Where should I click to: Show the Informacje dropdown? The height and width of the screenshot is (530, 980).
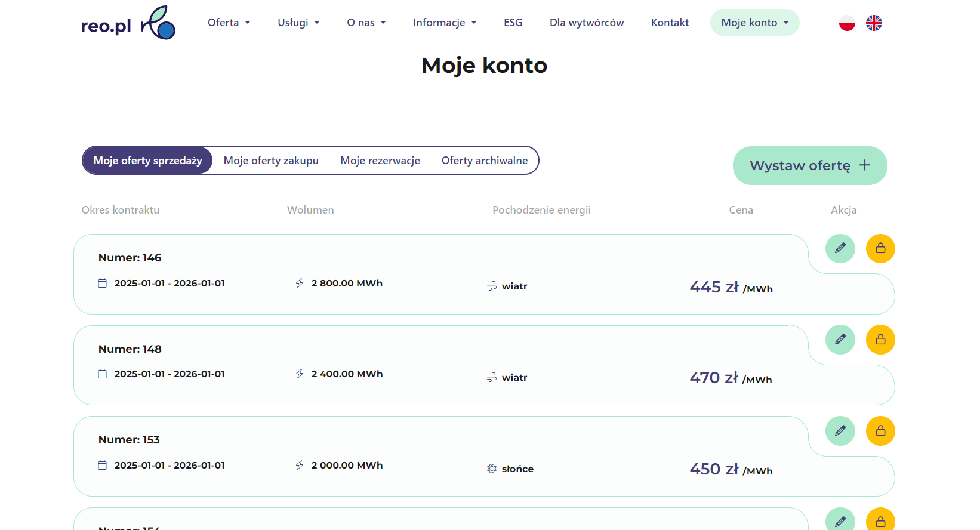(445, 23)
